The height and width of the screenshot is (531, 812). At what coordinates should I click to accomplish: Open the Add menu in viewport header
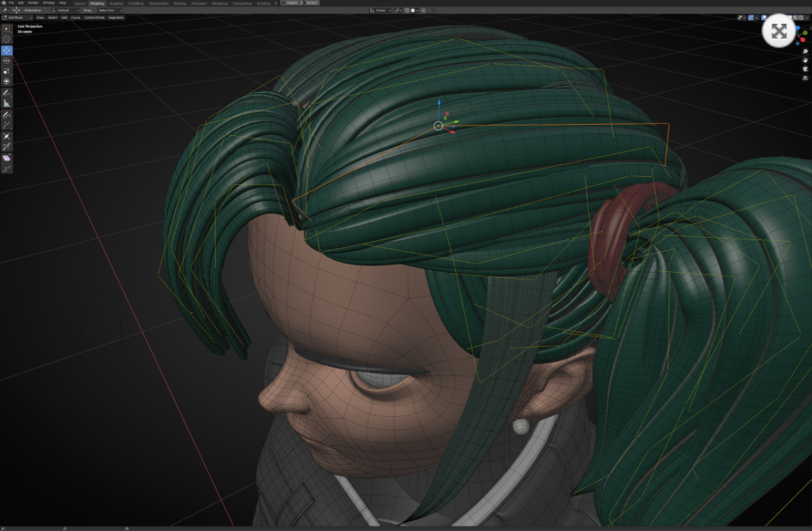(x=64, y=17)
